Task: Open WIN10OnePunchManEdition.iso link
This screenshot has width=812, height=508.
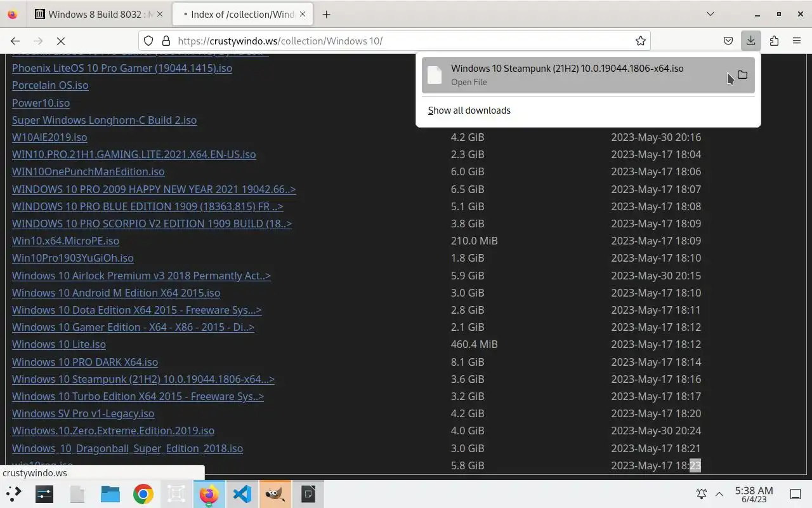Action: 88,171
